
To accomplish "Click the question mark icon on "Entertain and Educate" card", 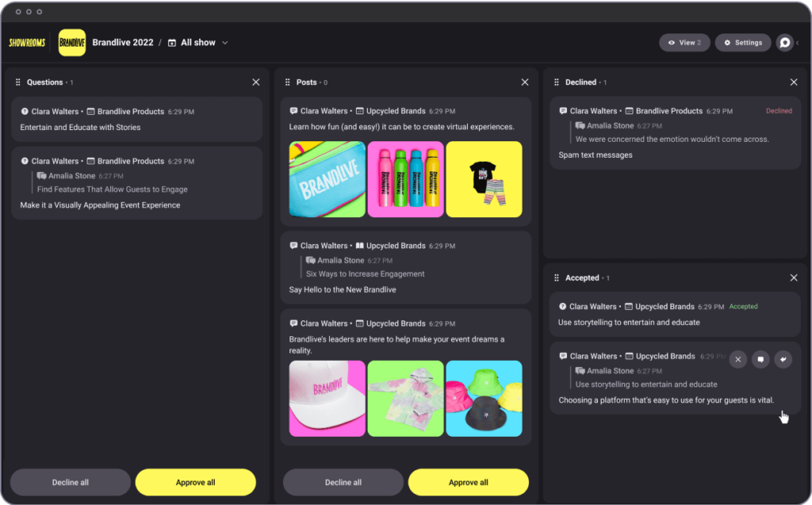I will tap(25, 111).
